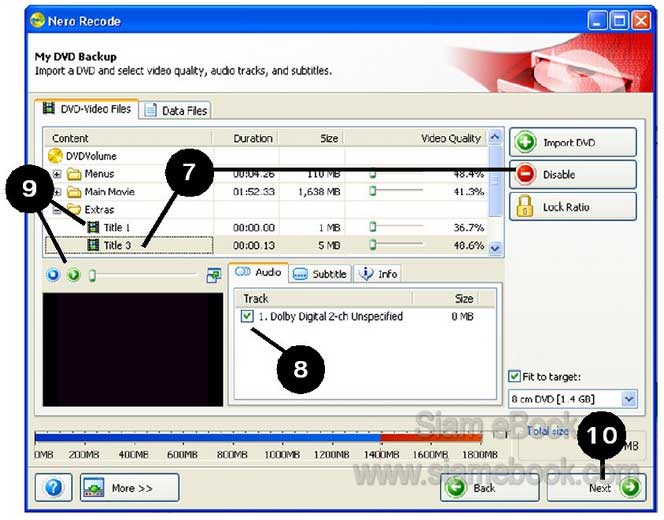Select the DVD-Video Files tab
The image size is (664, 520).
[x=87, y=109]
